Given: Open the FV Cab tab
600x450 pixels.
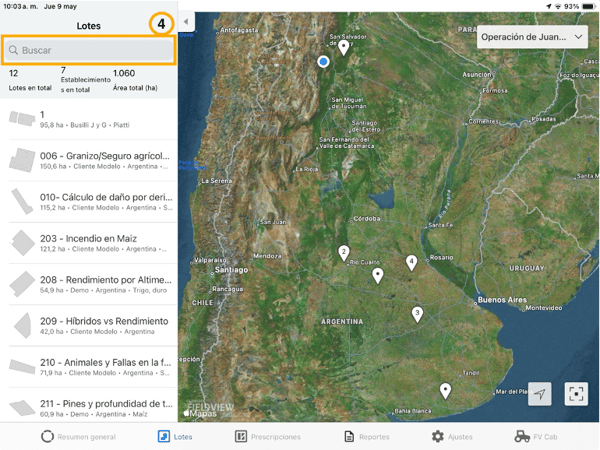Looking at the screenshot, I should point(536,437).
